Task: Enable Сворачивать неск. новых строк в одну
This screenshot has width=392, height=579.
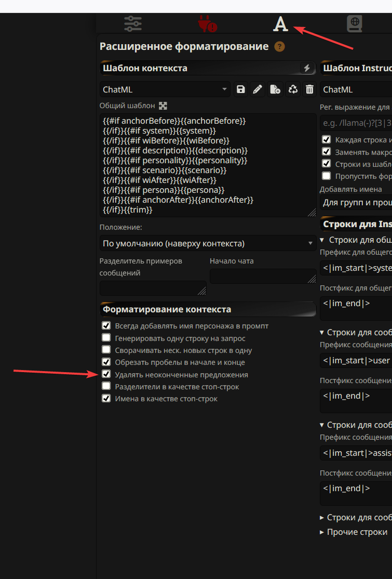Action: pyautogui.click(x=106, y=350)
